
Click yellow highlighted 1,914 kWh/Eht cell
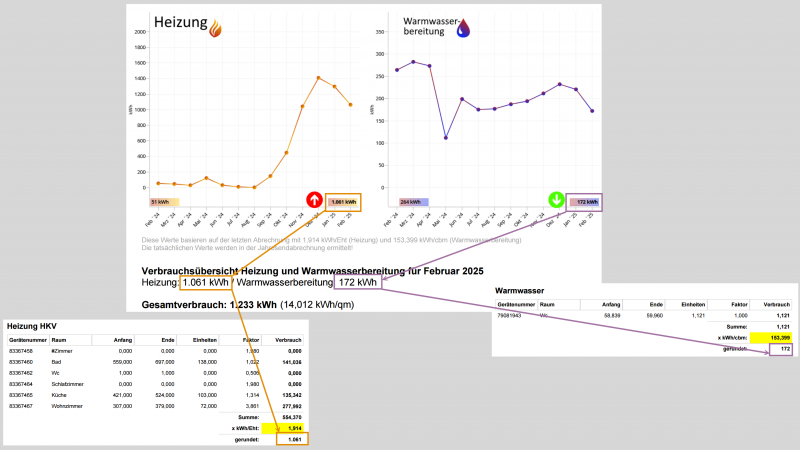point(282,429)
